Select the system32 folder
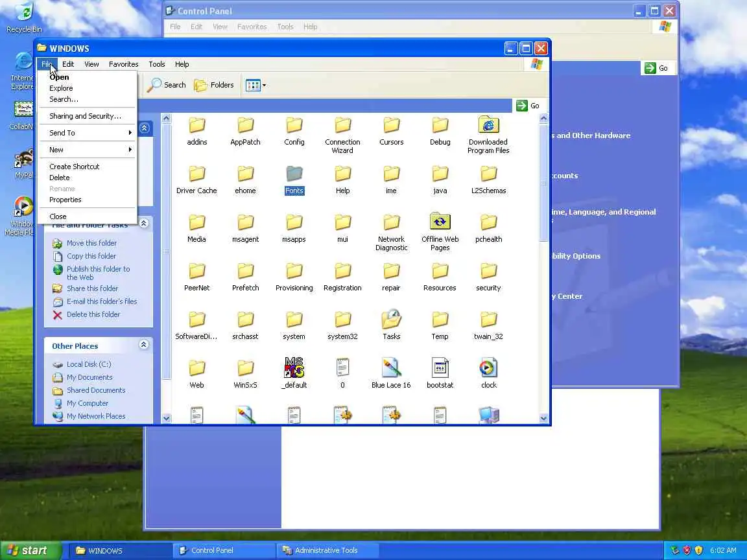The height and width of the screenshot is (560, 747). coord(342,326)
